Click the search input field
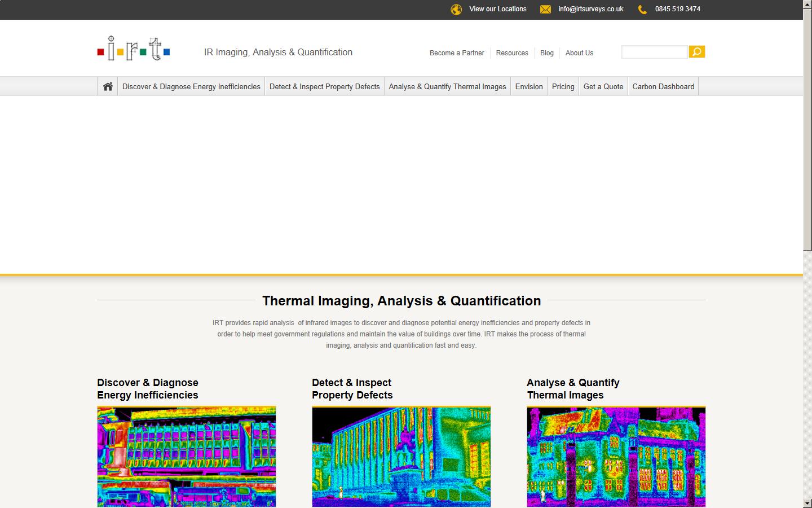 [654, 51]
